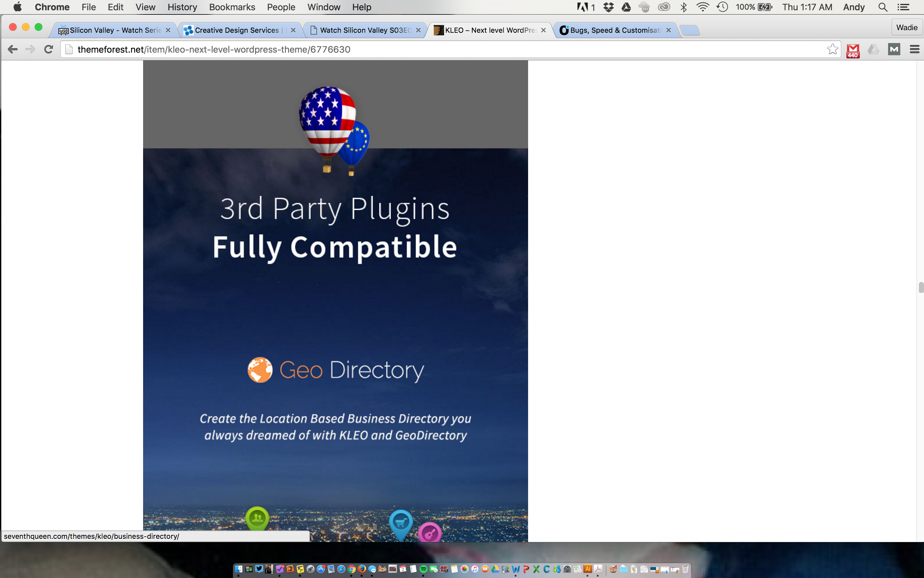Click the greyed Google Drive extension icon

point(873,49)
